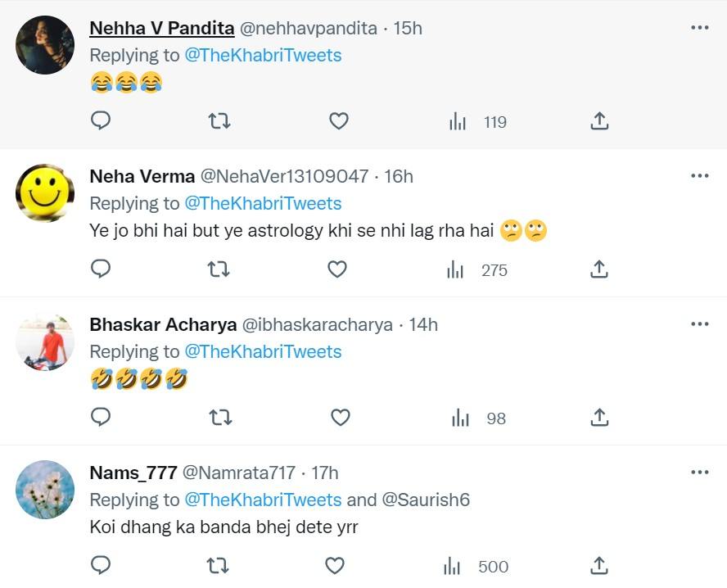Retweet Neha Verma's astrology reply
The height and width of the screenshot is (588, 727).
point(219,269)
